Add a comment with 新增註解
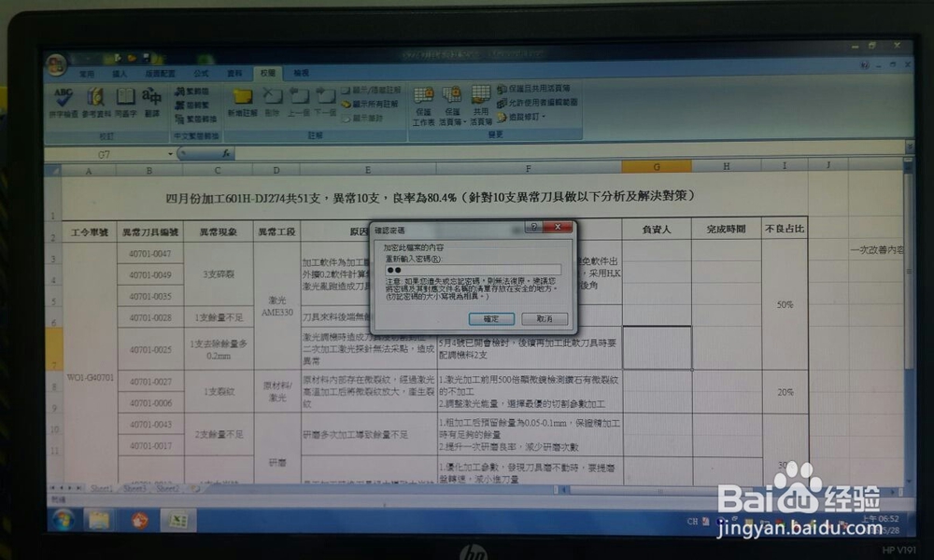 click(243, 102)
